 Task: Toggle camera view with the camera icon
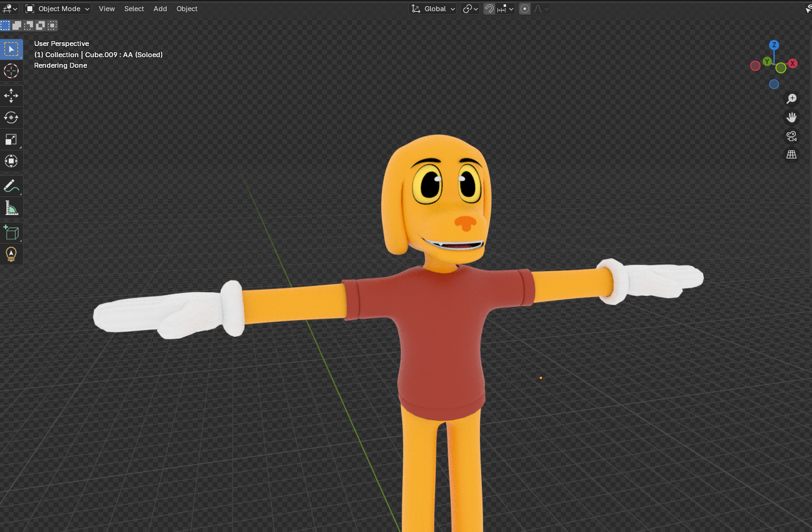[x=791, y=136]
